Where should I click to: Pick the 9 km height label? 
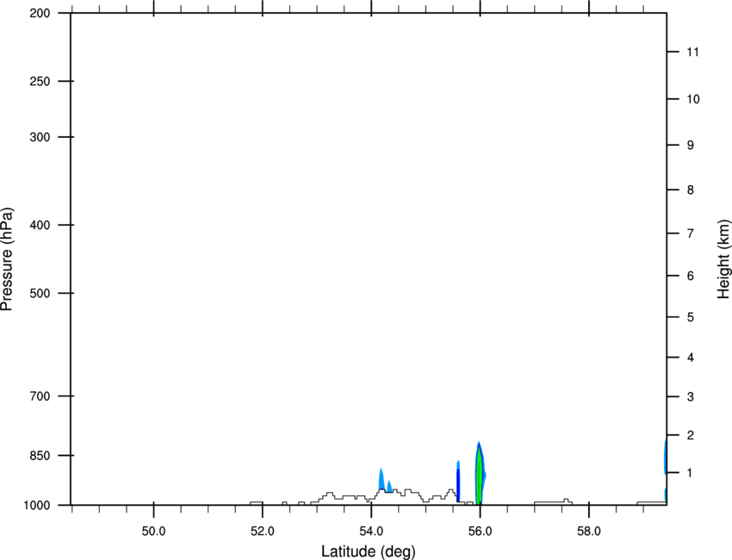click(691, 146)
